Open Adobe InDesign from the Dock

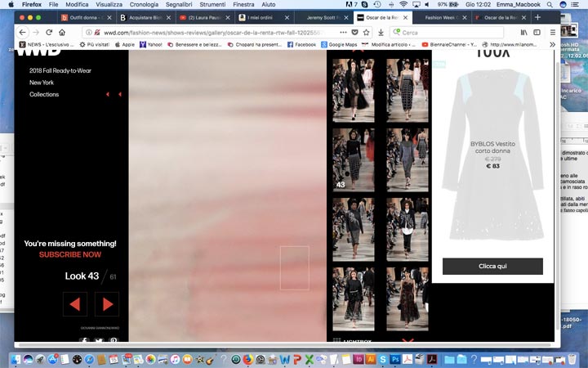[359, 359]
